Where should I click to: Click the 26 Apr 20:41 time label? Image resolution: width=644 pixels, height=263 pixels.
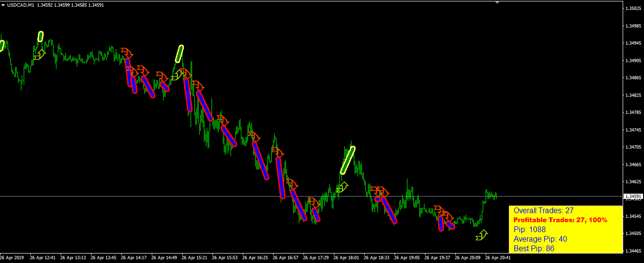(498, 258)
